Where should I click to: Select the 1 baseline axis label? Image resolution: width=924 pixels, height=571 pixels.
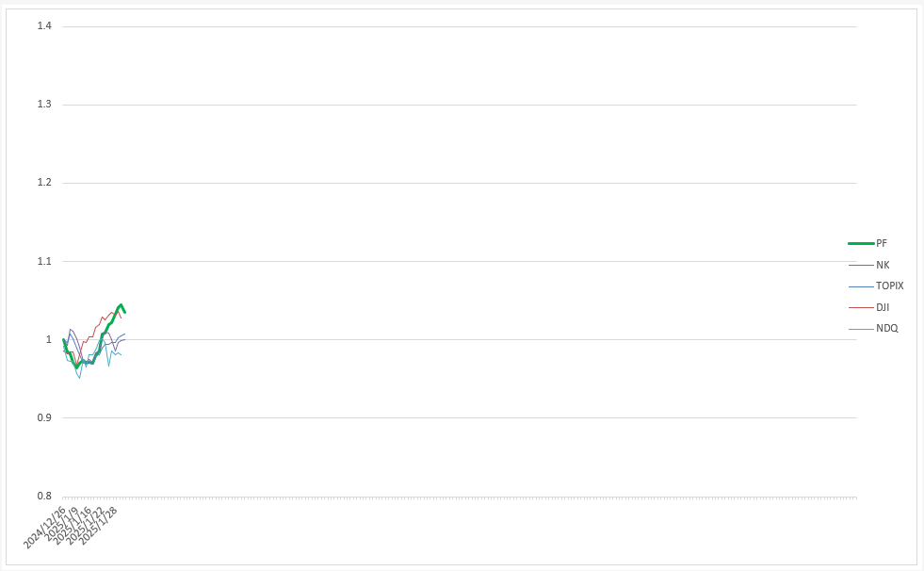click(48, 339)
